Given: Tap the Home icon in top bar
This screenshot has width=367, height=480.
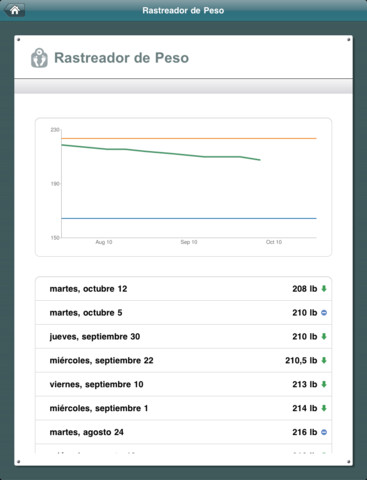Looking at the screenshot, I should tap(14, 10).
